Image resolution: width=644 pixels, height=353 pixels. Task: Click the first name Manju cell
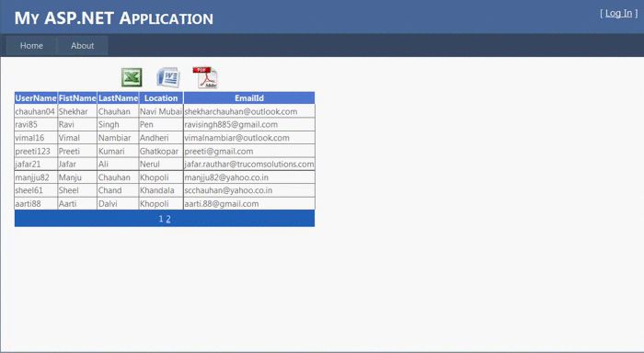(x=77, y=177)
